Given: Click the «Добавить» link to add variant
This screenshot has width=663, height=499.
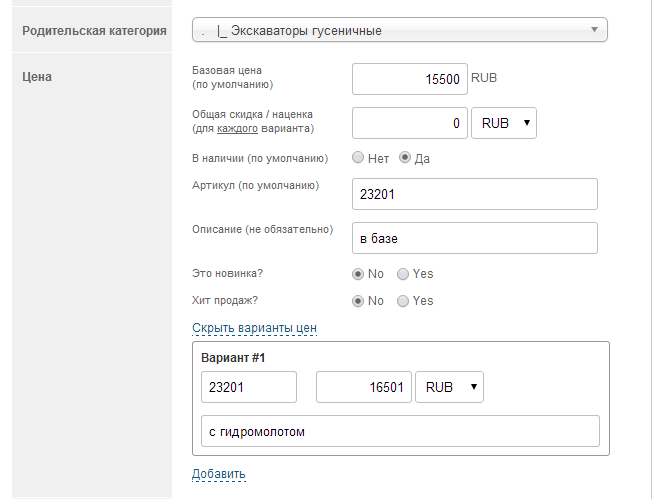Looking at the screenshot, I should (x=218, y=473).
